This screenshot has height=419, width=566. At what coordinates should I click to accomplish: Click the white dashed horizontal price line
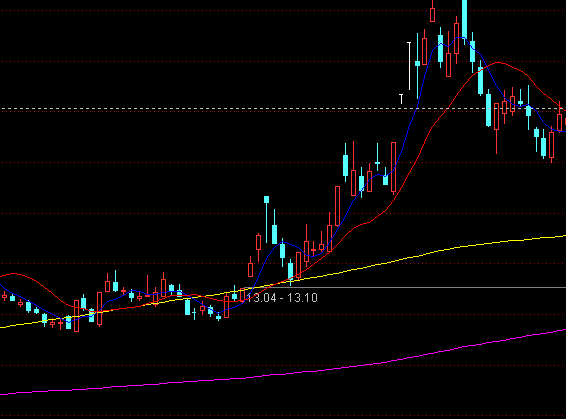click(x=283, y=108)
